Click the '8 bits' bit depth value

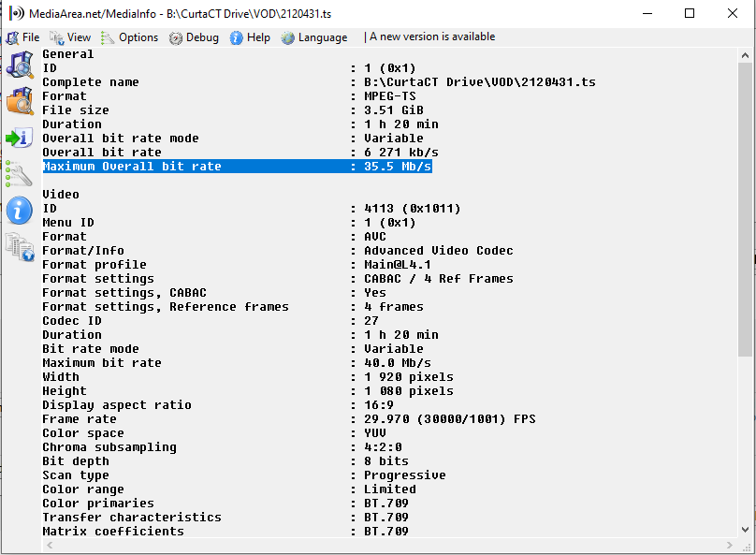click(x=386, y=461)
